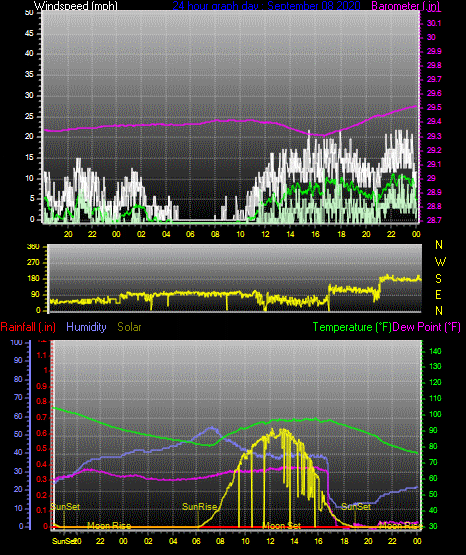Viewport: 466px width, 555px height.
Task: Click the red rainfall axis value 0.3
Action: (x=42, y=480)
